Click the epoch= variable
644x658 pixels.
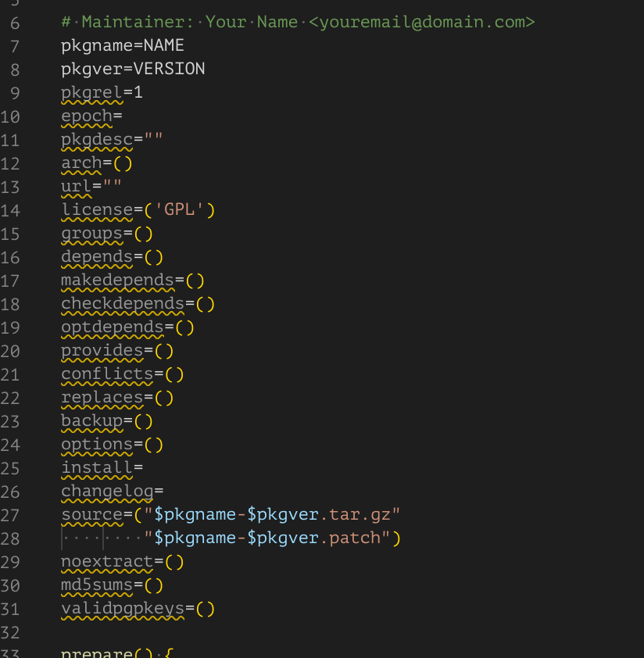[x=91, y=116]
